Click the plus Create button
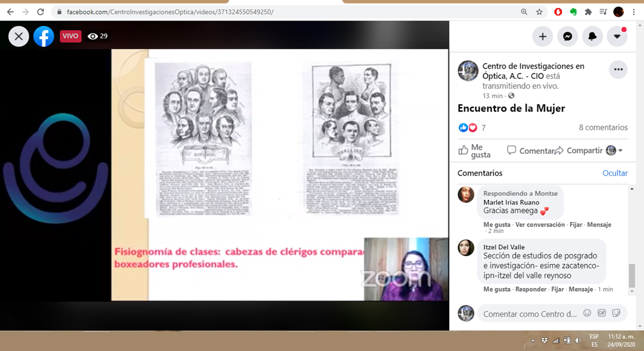The width and height of the screenshot is (644, 351). (542, 36)
